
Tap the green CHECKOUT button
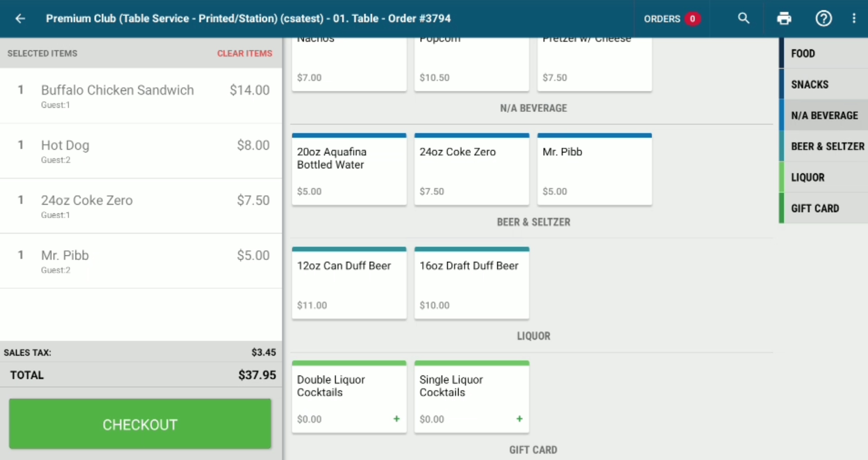[x=140, y=424]
